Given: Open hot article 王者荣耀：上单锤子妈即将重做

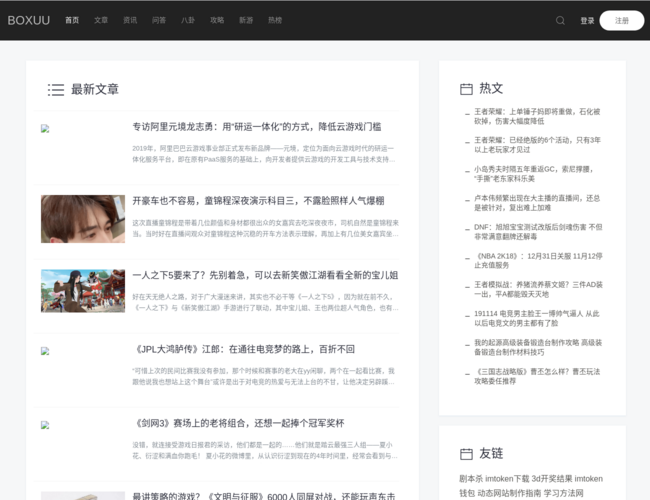Looking at the screenshot, I should [537, 117].
